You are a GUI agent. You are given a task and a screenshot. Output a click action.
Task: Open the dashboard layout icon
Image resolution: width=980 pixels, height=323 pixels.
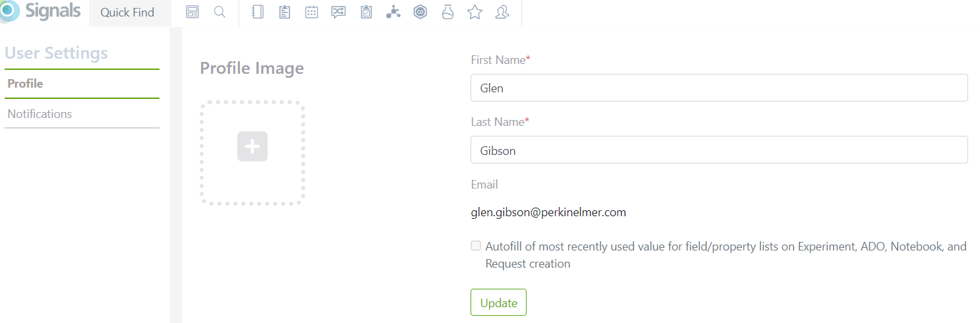192,13
